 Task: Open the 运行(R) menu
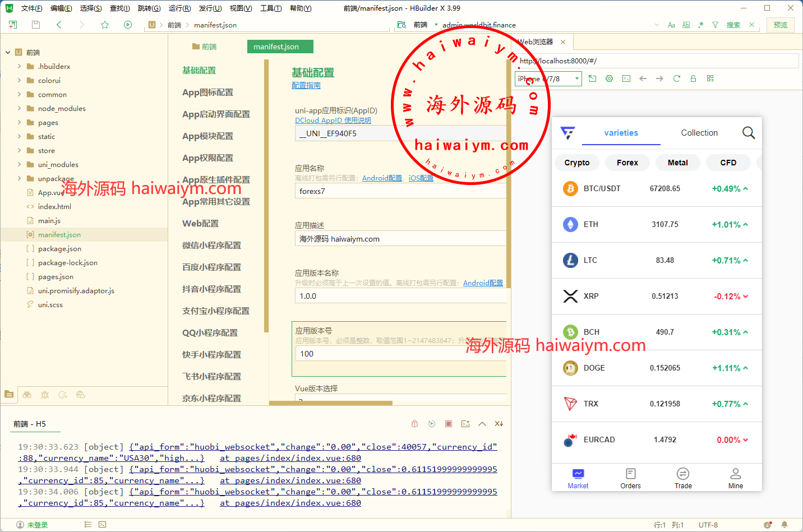179,8
